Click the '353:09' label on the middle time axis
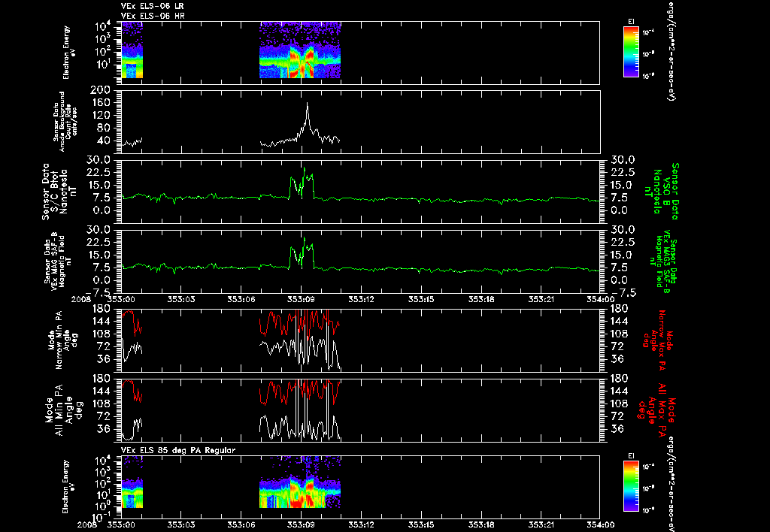Image resolution: width=770 pixels, height=532 pixels. click(x=302, y=299)
